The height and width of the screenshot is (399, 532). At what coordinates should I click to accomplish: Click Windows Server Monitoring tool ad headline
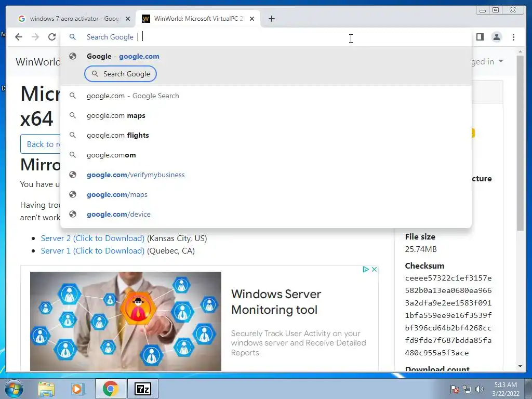click(276, 302)
